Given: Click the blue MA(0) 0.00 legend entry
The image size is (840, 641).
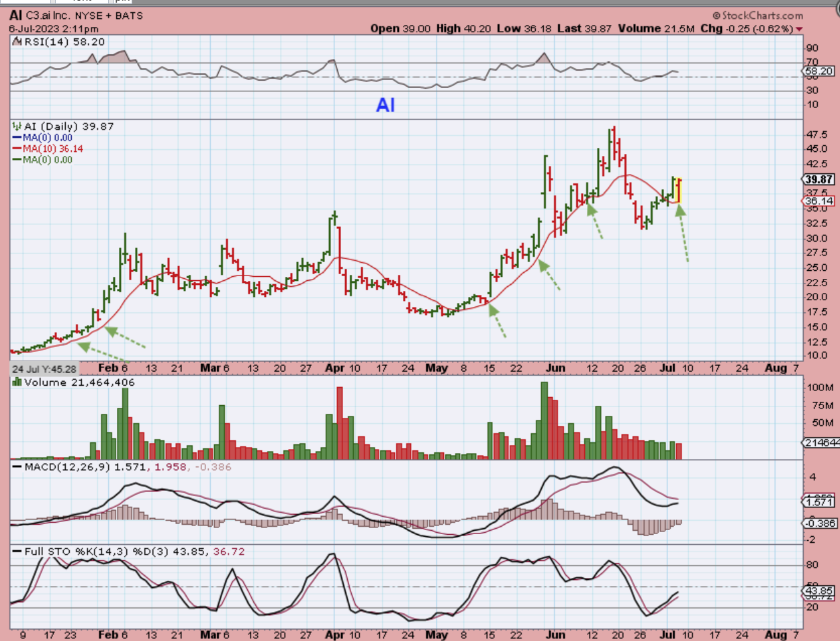Looking at the screenshot, I should point(42,138).
